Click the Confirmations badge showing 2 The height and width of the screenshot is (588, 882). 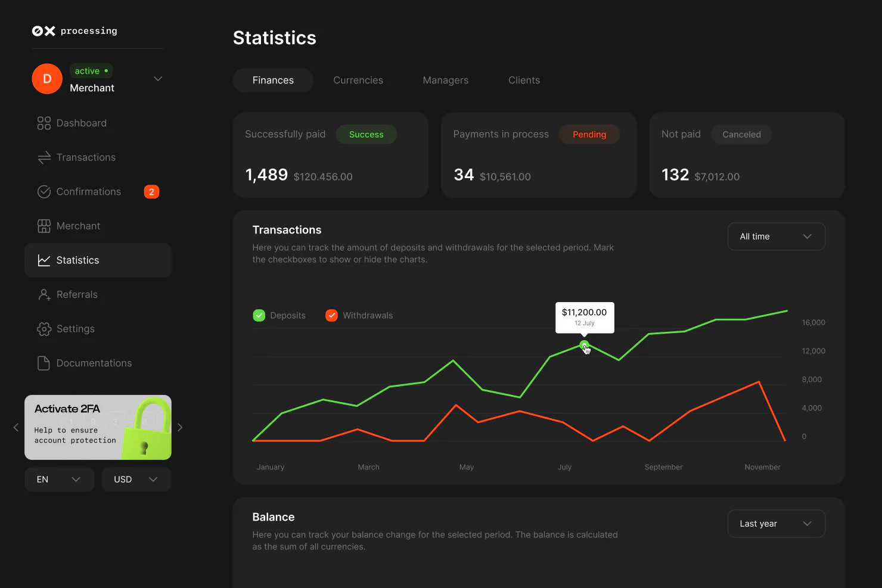point(151,192)
